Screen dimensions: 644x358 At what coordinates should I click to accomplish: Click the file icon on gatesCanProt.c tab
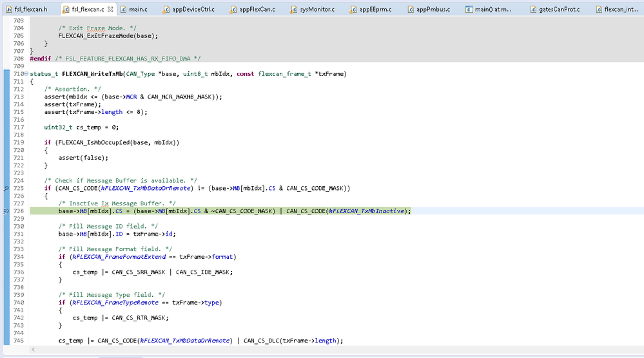tap(532, 9)
